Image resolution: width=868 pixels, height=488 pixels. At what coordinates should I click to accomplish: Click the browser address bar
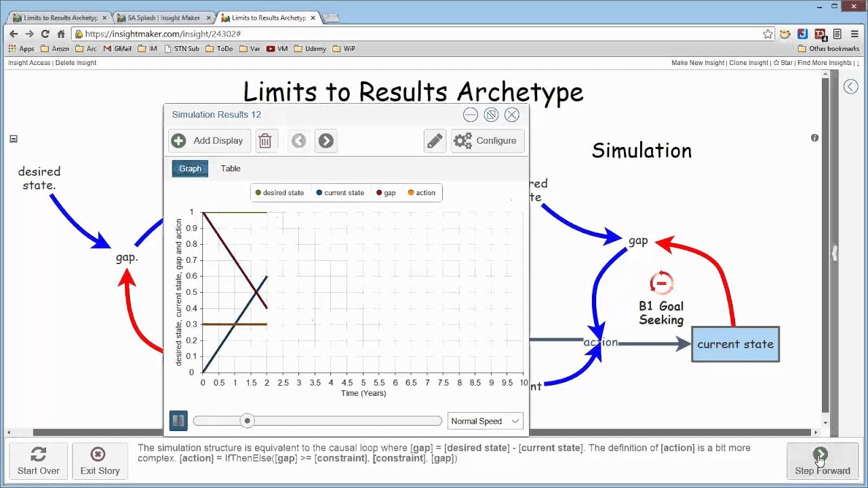[x=419, y=34]
